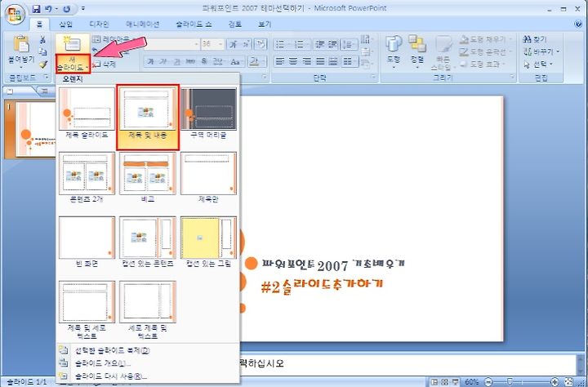Open the Aa change case dropdown

point(237,61)
